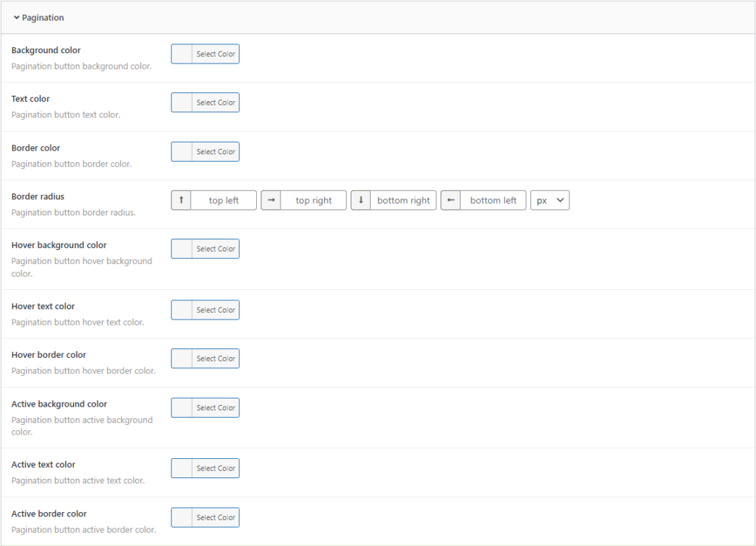Click the left arrow icon beside bottom left radius

click(450, 200)
